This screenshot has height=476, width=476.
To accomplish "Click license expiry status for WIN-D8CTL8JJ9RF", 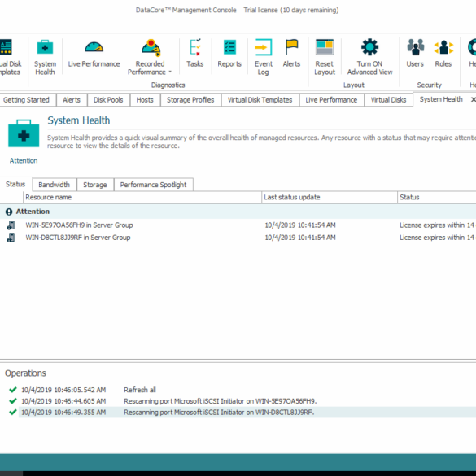I will (438, 238).
